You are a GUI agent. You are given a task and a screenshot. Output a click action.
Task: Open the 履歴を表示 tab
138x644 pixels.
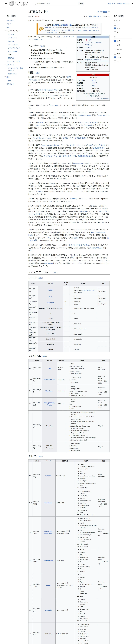[x=97, y=17]
